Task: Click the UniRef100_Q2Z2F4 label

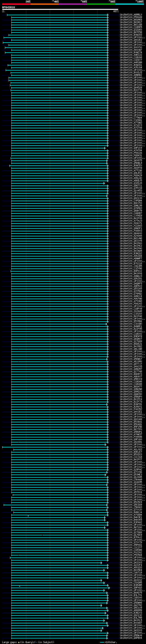Action: pos(131,565)
